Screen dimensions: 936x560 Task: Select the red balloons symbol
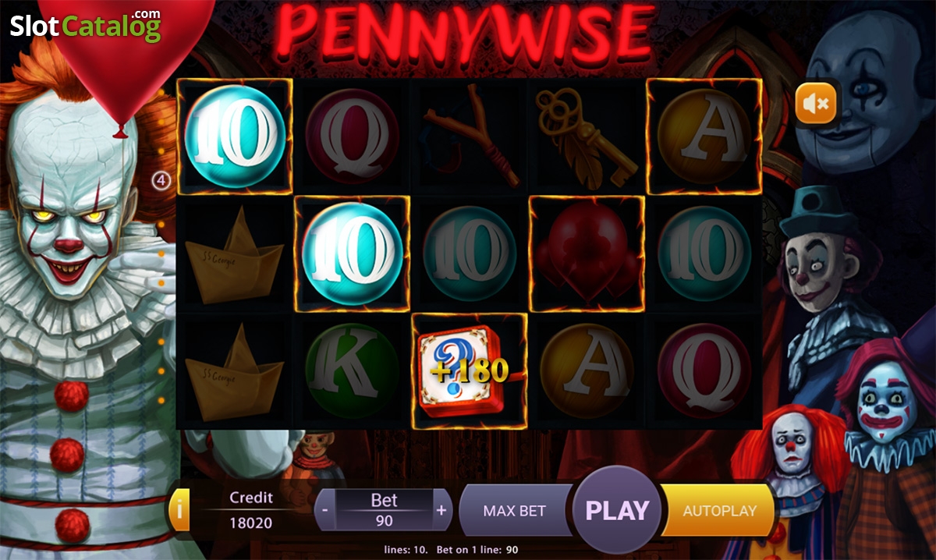(587, 253)
